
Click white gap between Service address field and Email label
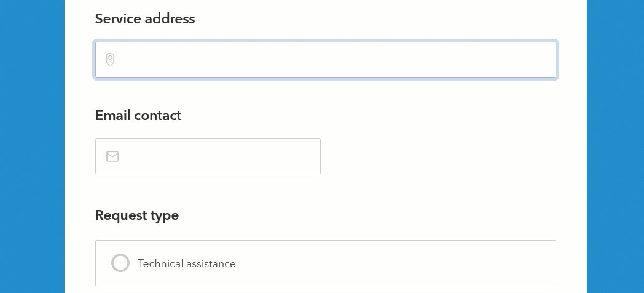pos(326,92)
